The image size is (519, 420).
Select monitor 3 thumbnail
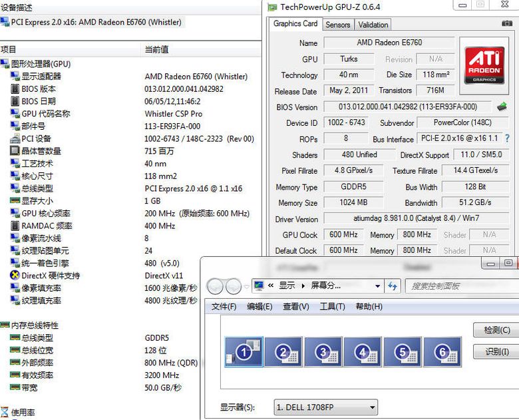click(x=323, y=351)
